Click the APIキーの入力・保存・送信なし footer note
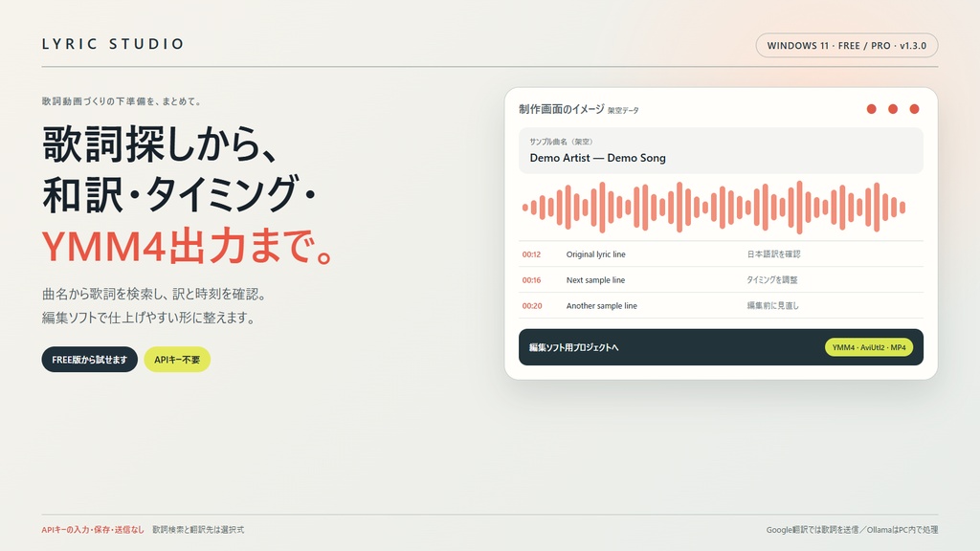 point(93,530)
